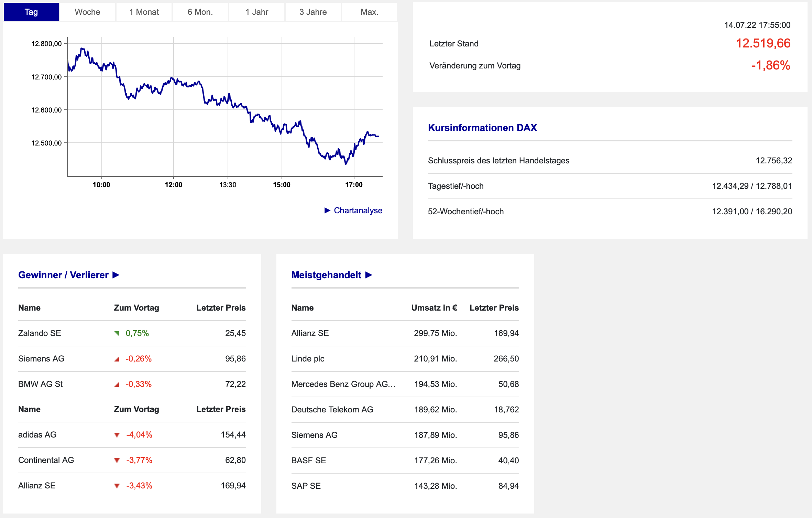Image resolution: width=812 pixels, height=518 pixels.
Task: Open Mercedes Benz Group AG entry
Action: click(x=343, y=384)
